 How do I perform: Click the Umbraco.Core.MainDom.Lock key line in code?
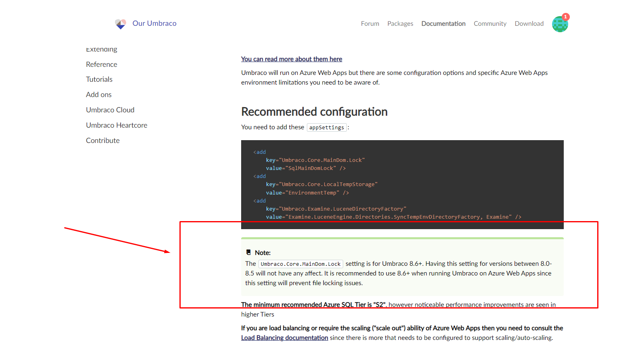pos(315,160)
